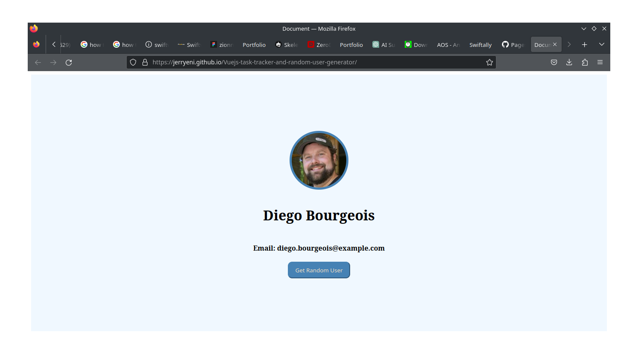Select the GitHub Pages tab
638x364 pixels.
513,45
